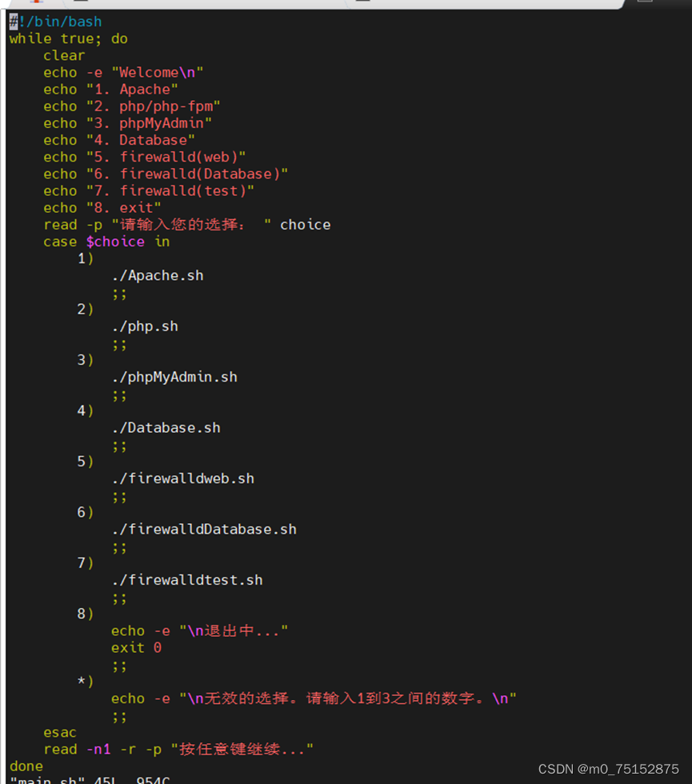Click the 'done' keyword at the bottom

pos(26,766)
